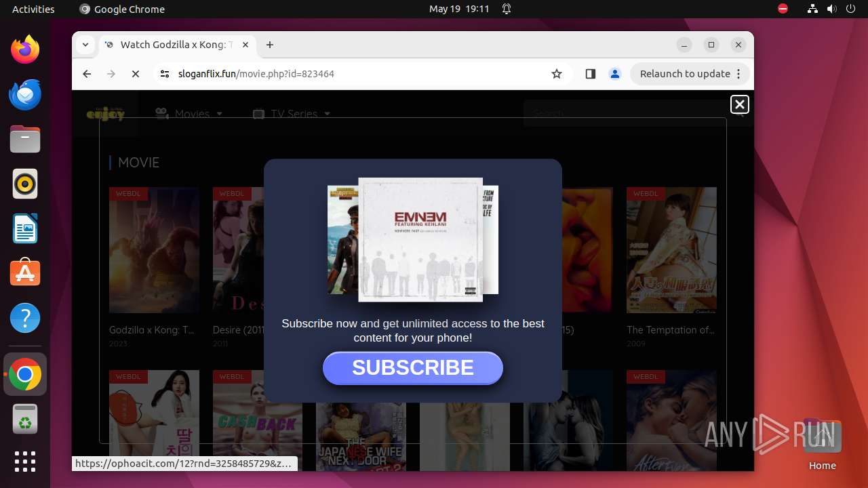Stop loading the page in Chrome
The width and height of the screenshot is (868, 488).
(x=136, y=74)
